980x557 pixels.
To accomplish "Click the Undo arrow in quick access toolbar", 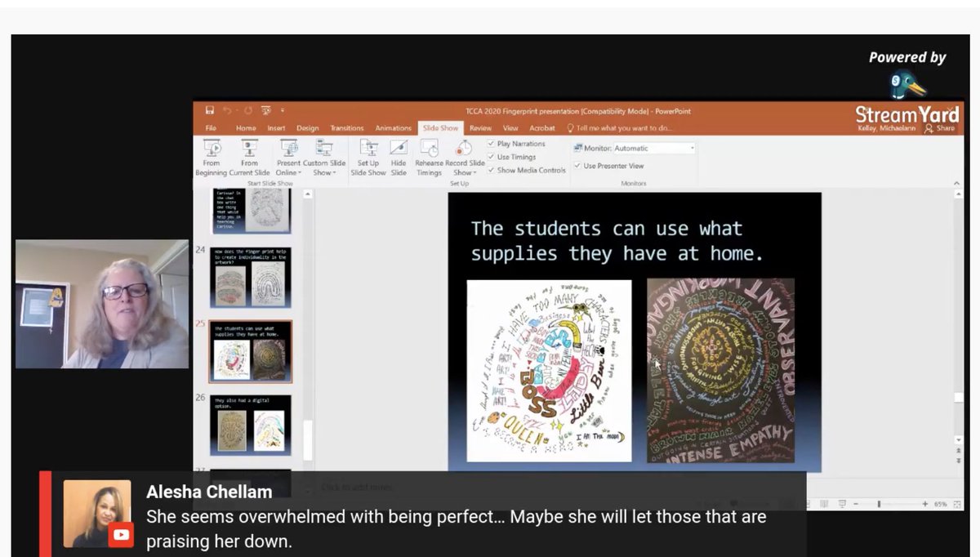I will tap(229, 110).
